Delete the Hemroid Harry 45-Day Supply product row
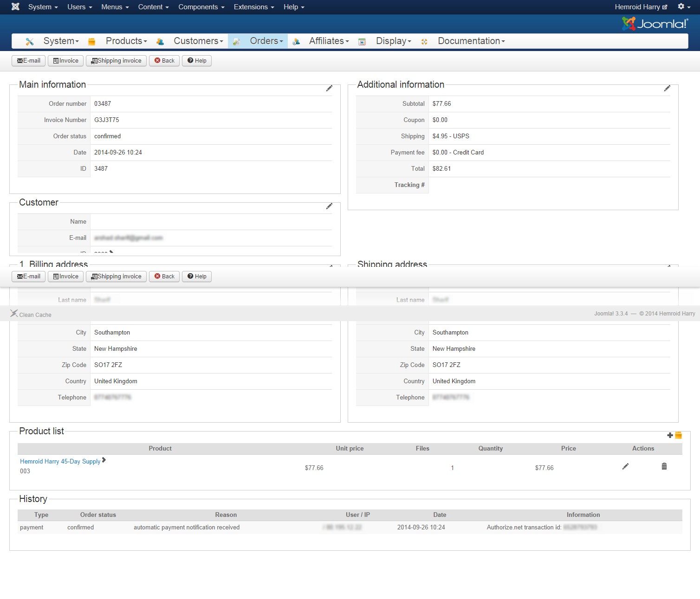The image size is (700, 599). [664, 466]
